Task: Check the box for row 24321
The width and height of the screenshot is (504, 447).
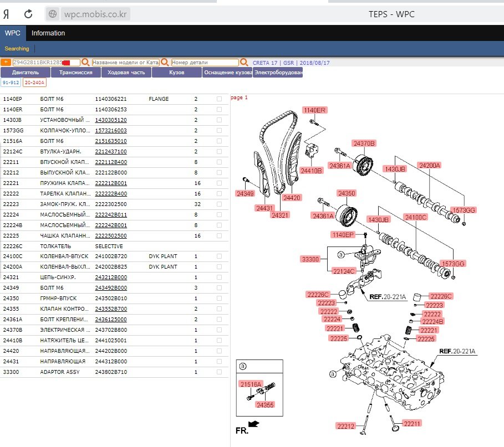Action: coord(219,277)
